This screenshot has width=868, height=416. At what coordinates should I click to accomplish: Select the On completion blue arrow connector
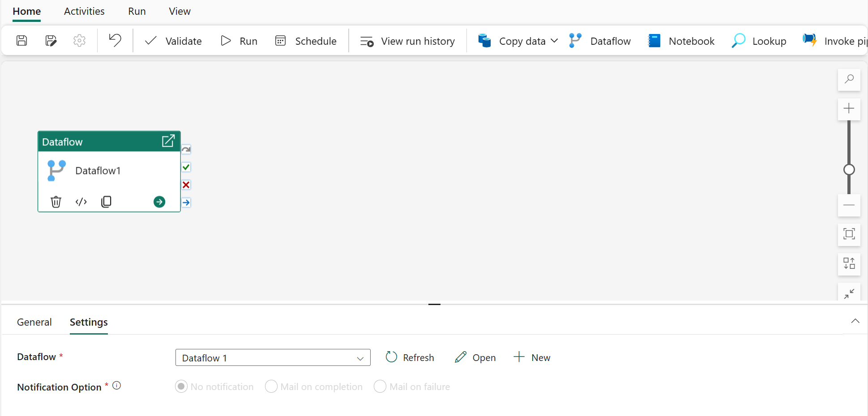(186, 203)
